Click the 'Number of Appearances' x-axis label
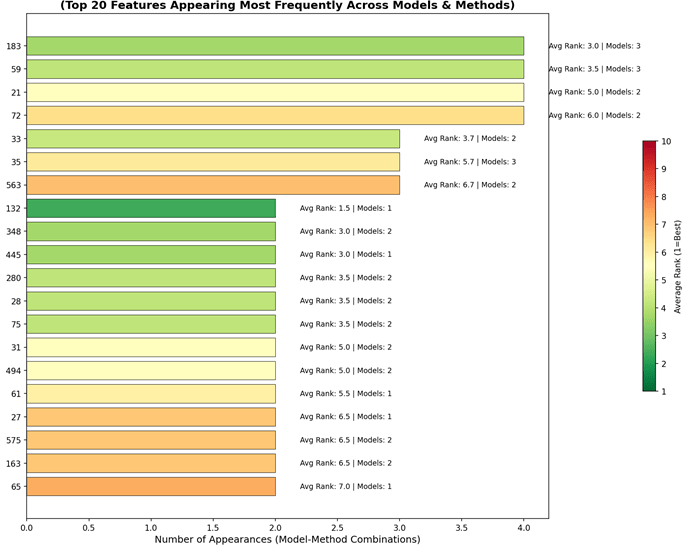 coord(287,539)
